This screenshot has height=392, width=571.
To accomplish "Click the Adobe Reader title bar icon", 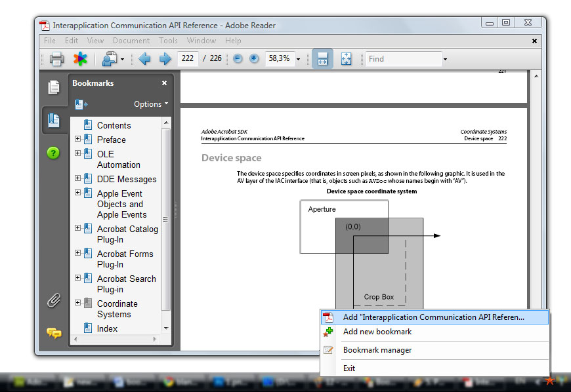I will point(45,26).
